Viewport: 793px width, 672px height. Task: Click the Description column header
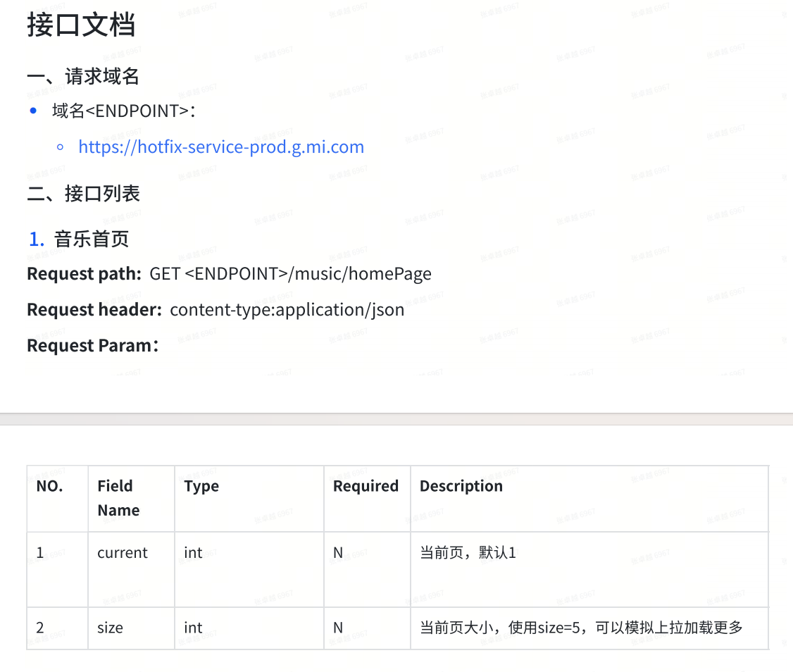[461, 486]
